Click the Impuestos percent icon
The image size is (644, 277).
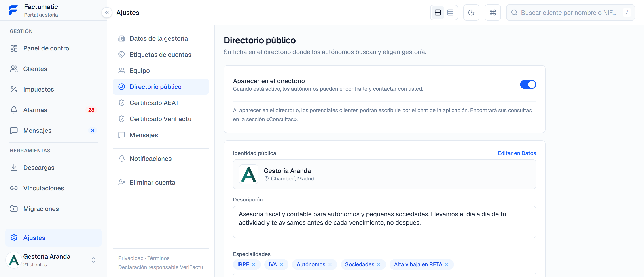(14, 89)
